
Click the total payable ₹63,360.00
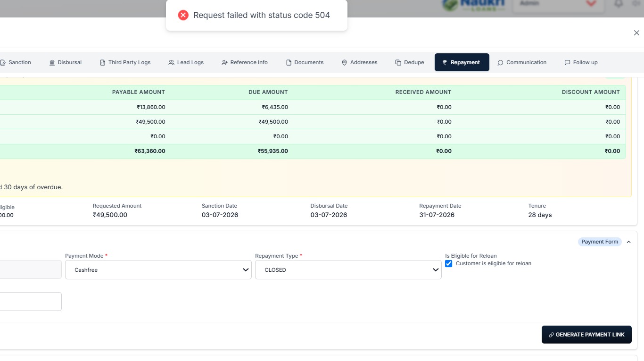coord(150,151)
